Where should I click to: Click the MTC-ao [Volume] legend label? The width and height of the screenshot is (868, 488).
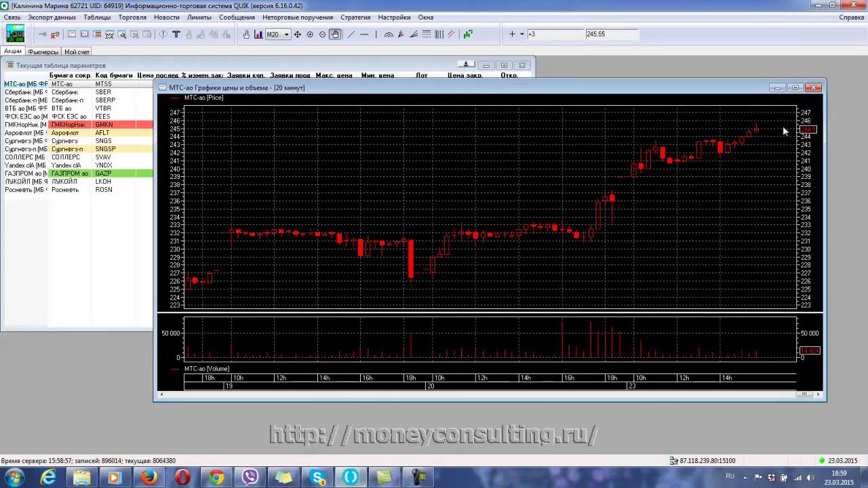[x=206, y=369]
